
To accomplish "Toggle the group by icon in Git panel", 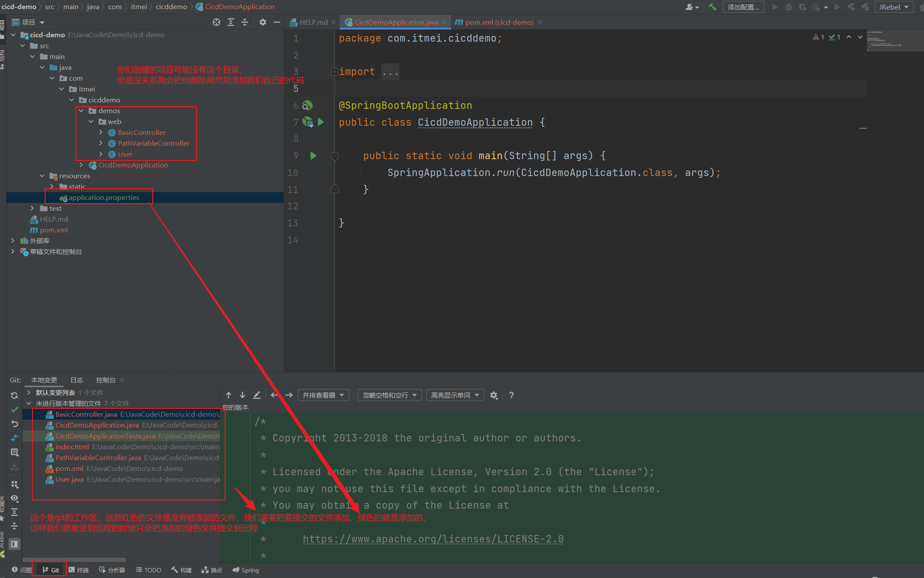I will coord(14,484).
